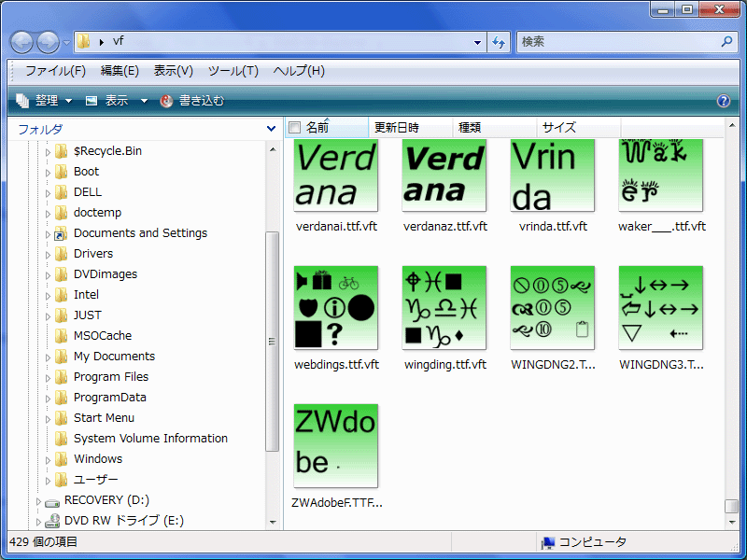Select the RECOVERY (D:) drive icon
Screen dimensions: 747x560
52,502
